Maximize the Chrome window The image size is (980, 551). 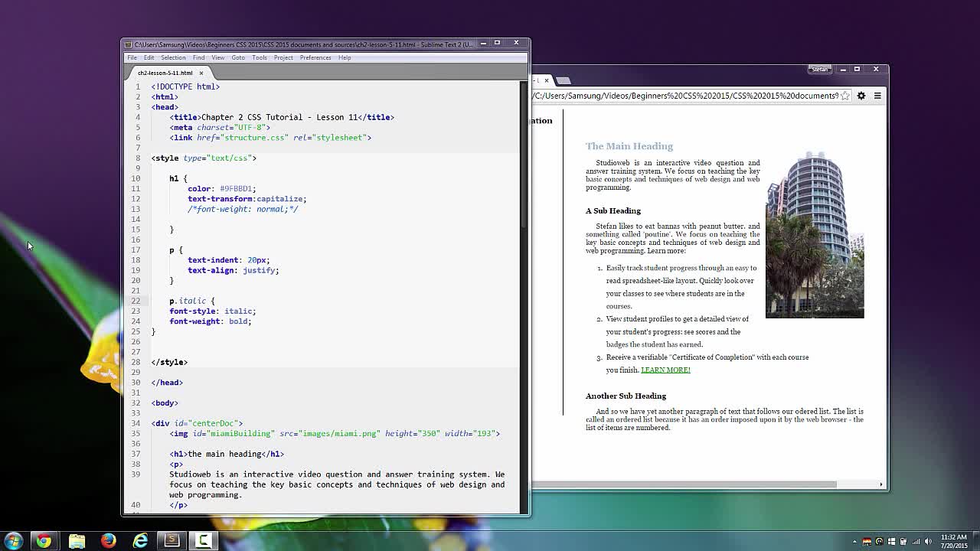pyautogui.click(x=857, y=69)
